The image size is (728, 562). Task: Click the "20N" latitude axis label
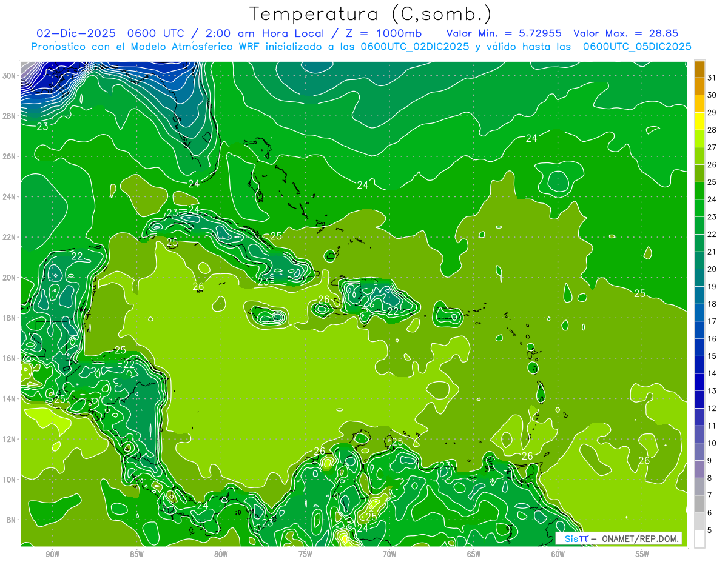pyautogui.click(x=10, y=278)
